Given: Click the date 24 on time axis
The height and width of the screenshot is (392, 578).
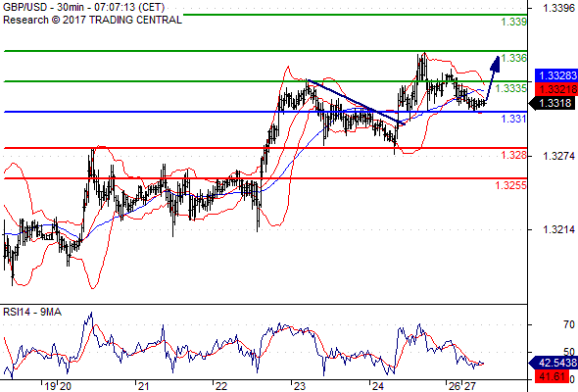Looking at the screenshot, I should click(378, 386).
